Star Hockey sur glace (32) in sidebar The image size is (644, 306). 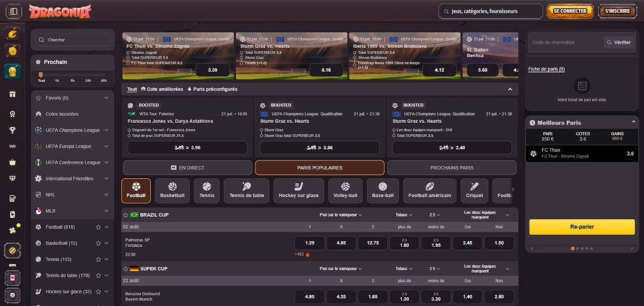pyautogui.click(x=98, y=292)
